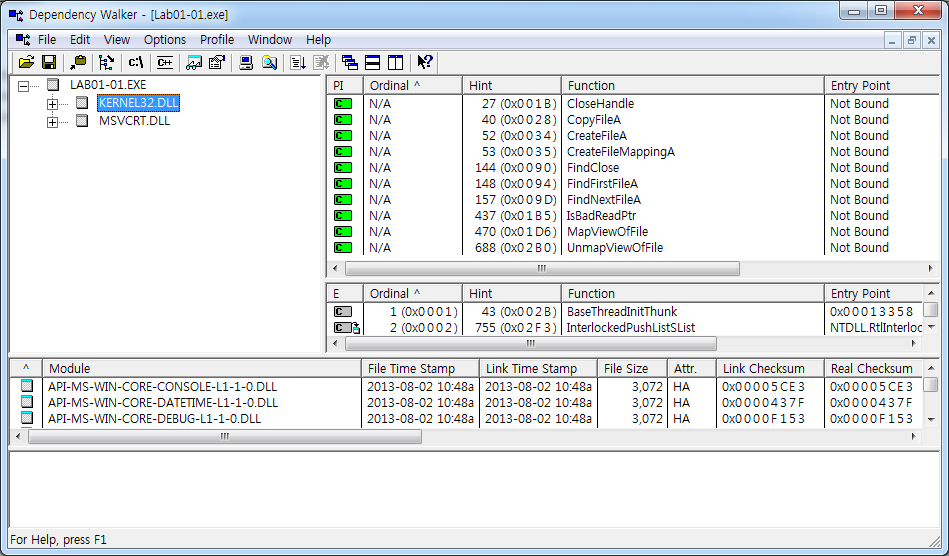Click the context Help arrow icon
This screenshot has height=556, width=949.
[425, 62]
